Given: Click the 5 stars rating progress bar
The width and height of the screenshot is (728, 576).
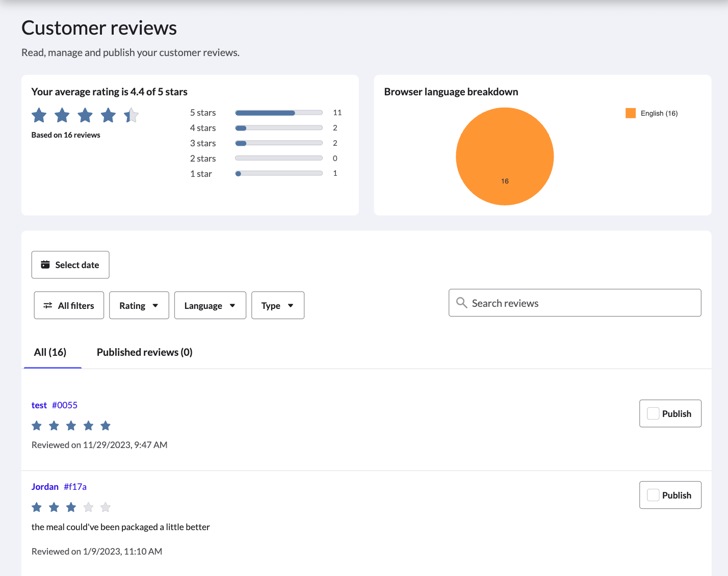Looking at the screenshot, I should (278, 112).
